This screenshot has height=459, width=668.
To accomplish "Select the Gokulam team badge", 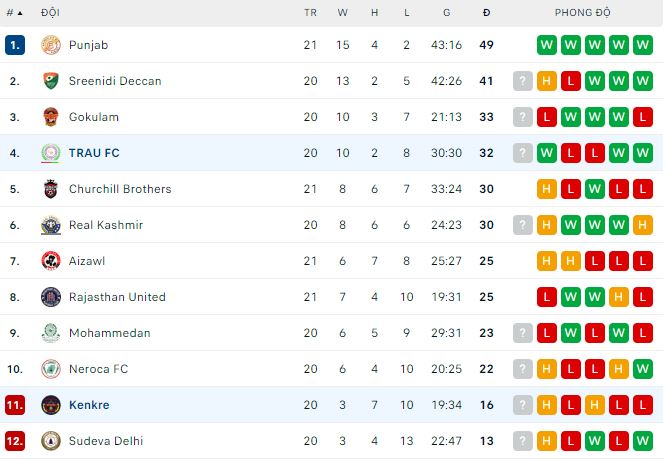I will tap(51, 117).
